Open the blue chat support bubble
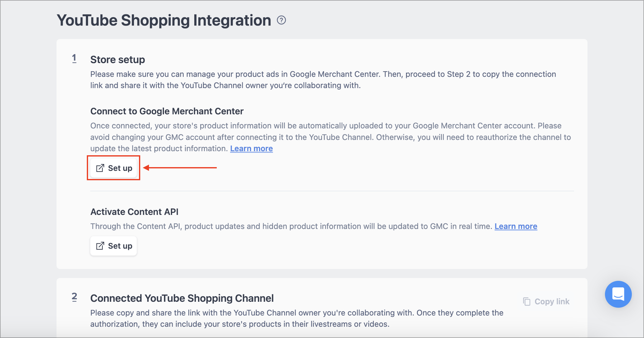The width and height of the screenshot is (644, 338). coord(618,294)
